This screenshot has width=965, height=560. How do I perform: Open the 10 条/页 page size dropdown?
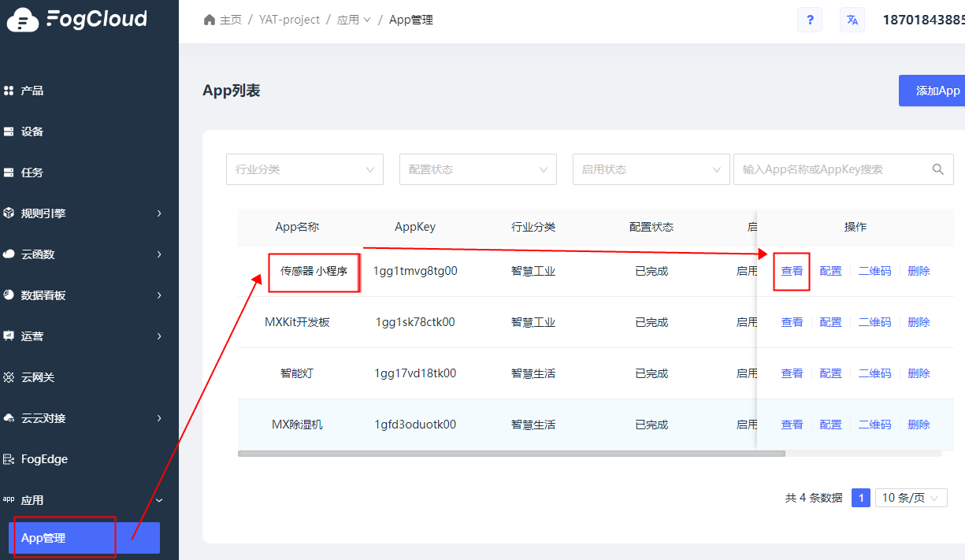(911, 498)
